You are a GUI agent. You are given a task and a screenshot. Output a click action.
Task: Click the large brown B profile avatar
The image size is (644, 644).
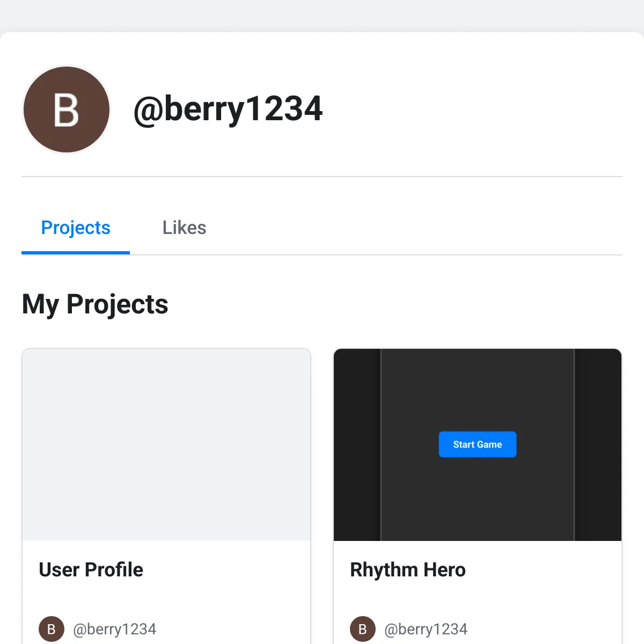(x=67, y=109)
